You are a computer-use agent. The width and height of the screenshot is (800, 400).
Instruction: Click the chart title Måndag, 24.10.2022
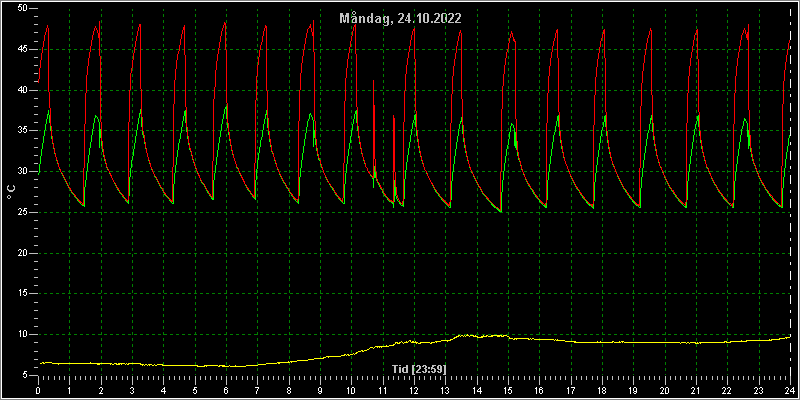click(x=401, y=19)
